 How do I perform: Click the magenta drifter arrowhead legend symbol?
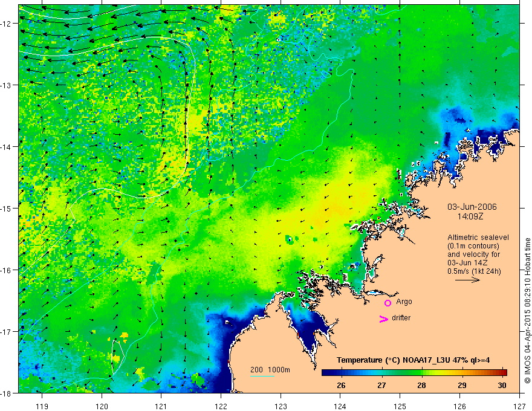click(x=384, y=319)
